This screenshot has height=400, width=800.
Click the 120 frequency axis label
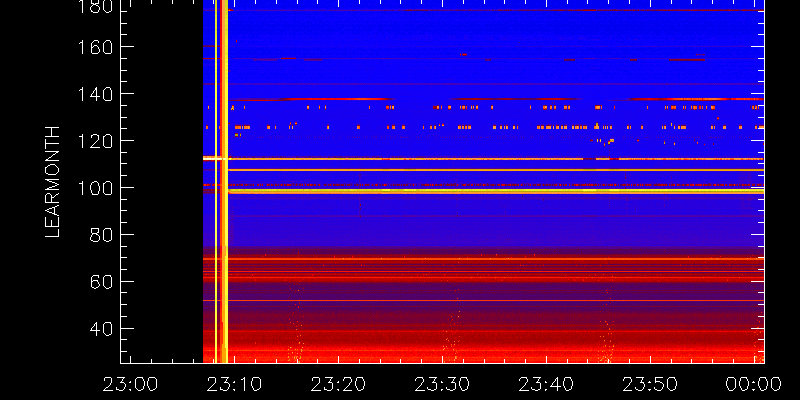pyautogui.click(x=95, y=141)
